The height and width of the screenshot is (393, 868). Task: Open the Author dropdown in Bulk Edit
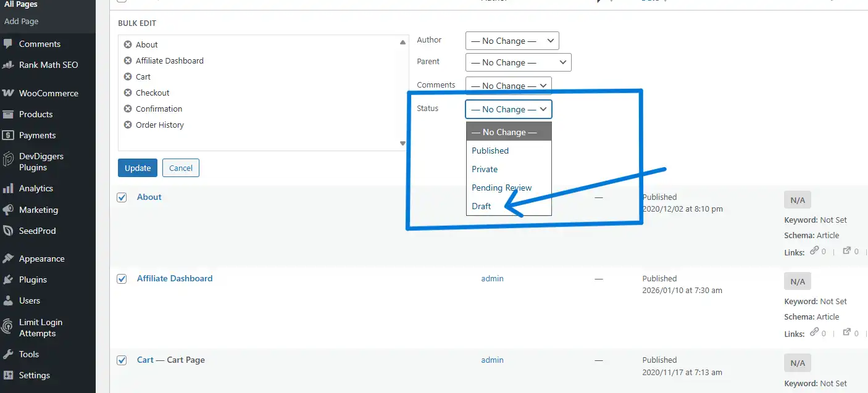(512, 41)
